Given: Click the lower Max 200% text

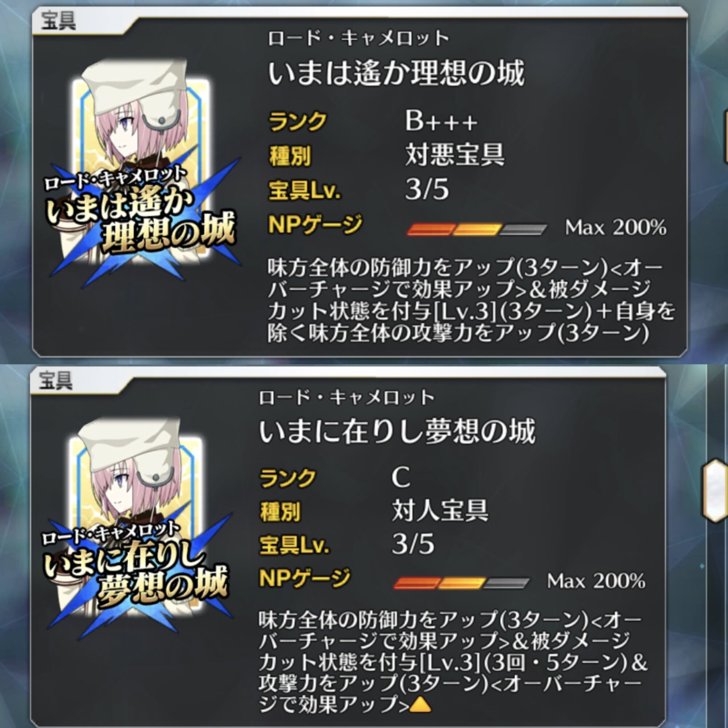Looking at the screenshot, I should coord(597,581).
